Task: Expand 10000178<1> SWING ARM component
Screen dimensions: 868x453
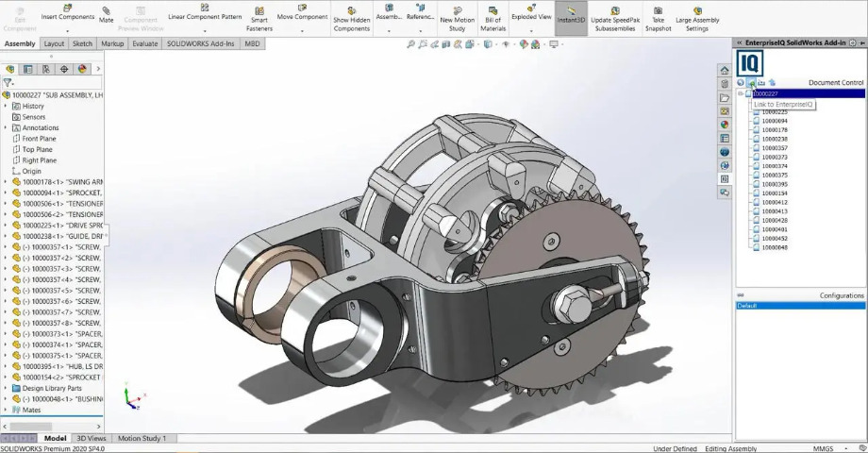Action: coord(6,181)
